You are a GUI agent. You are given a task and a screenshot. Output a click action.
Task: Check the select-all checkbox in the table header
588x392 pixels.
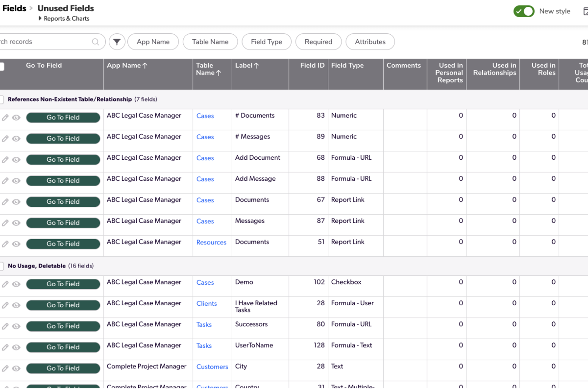click(2, 66)
